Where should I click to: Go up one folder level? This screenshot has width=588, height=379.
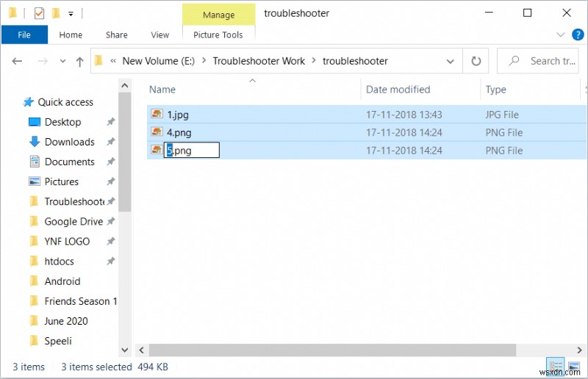point(79,61)
